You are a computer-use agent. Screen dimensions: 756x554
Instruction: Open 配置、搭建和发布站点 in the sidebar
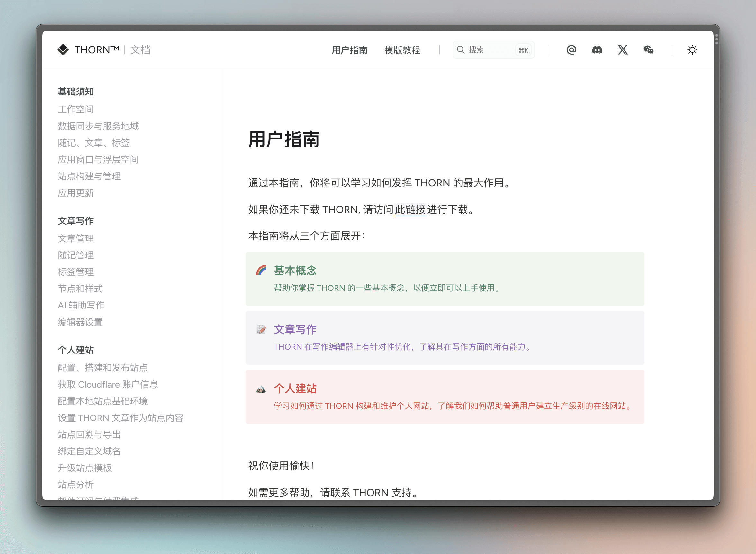[103, 368]
